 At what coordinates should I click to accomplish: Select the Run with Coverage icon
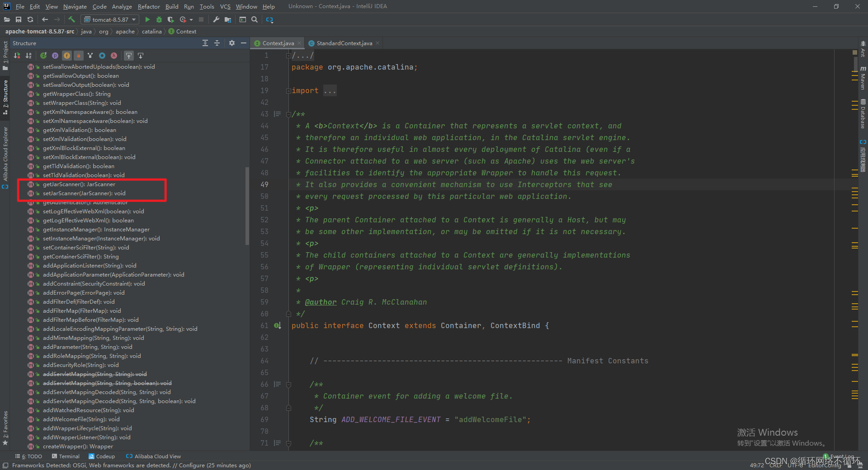point(171,19)
